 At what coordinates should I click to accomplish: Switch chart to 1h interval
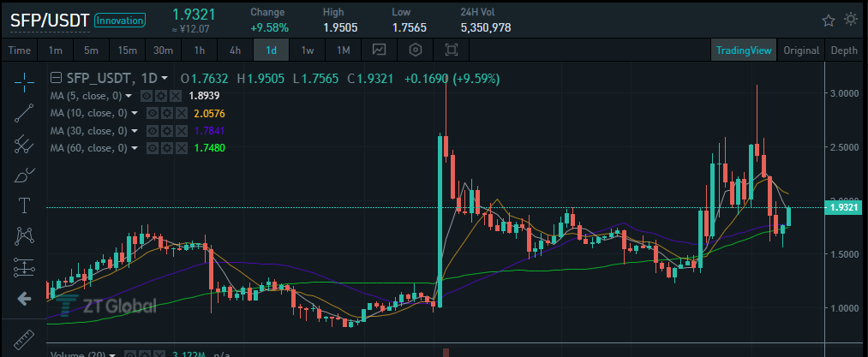point(200,51)
